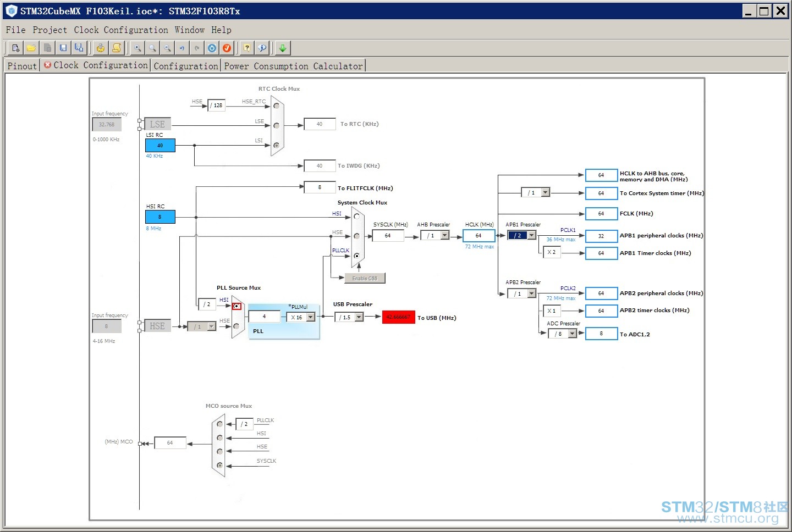The height and width of the screenshot is (532, 792).
Task: Select LSI input on RTC Clock Mux
Action: point(276,145)
